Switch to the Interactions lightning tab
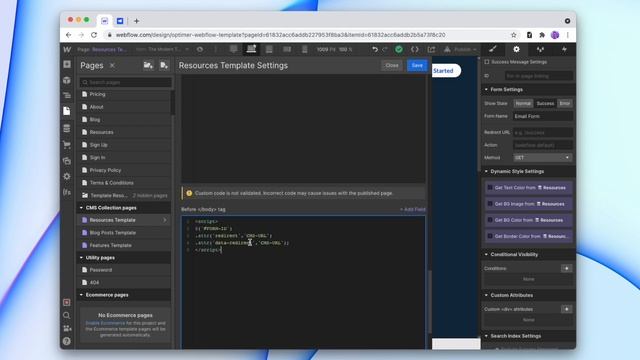This screenshot has width=640, height=360. (x=564, y=49)
